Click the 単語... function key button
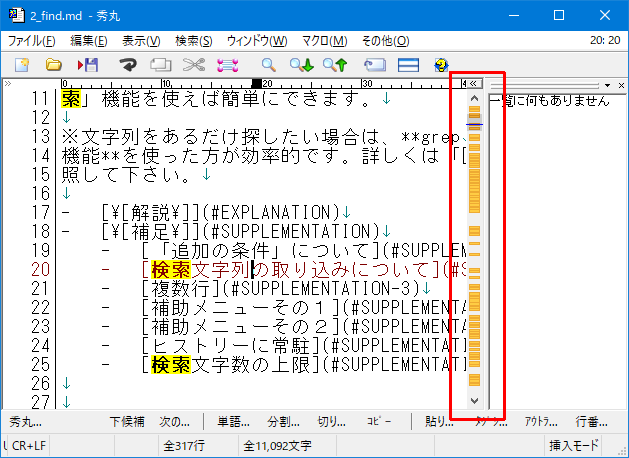Screen dimensions: 629x458 [233, 422]
